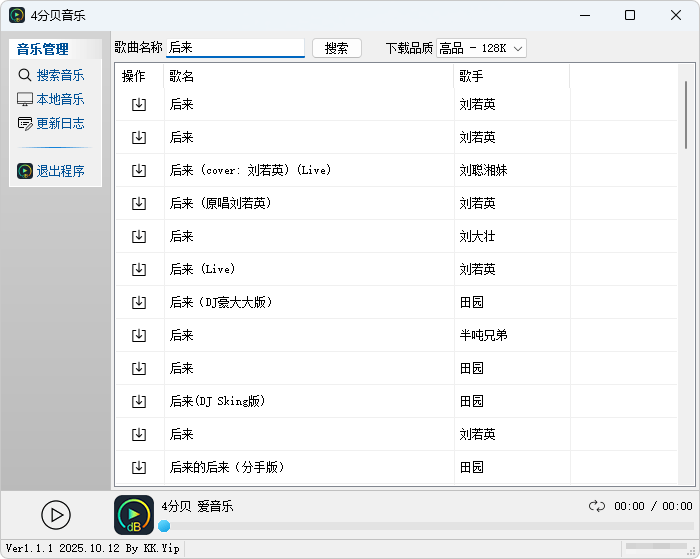Viewport: 700px width, 559px height.
Task: Download the 后来 (DJ豪大大版) track
Action: (139, 302)
